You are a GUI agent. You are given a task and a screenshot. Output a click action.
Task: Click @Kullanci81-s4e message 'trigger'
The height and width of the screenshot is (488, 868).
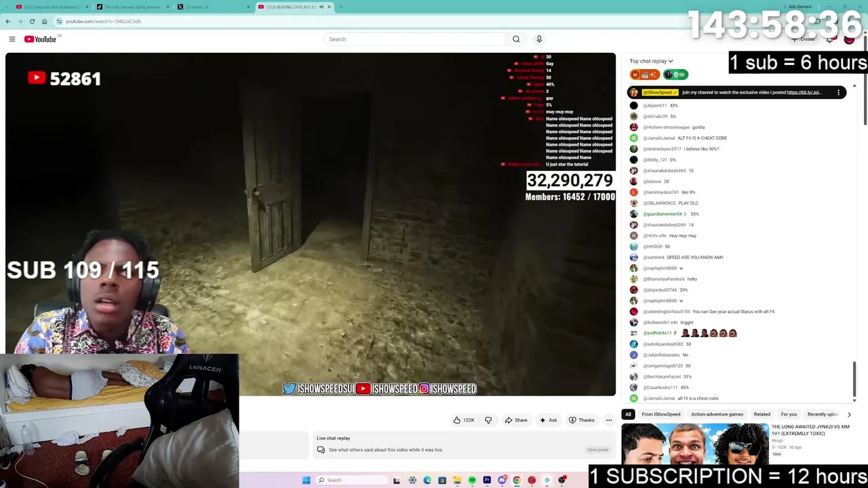(687, 323)
